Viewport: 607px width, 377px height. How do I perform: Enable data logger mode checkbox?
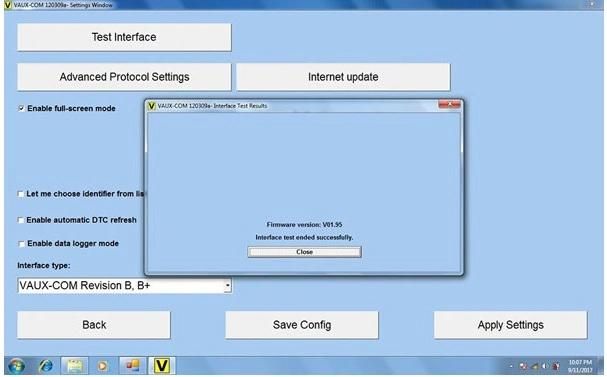(21, 244)
